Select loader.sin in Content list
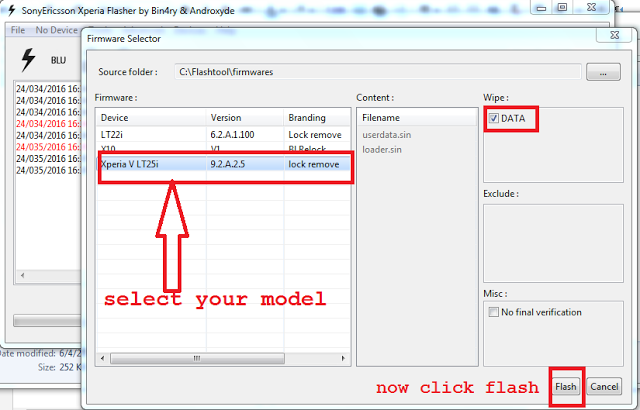The image size is (640, 410). [x=382, y=149]
